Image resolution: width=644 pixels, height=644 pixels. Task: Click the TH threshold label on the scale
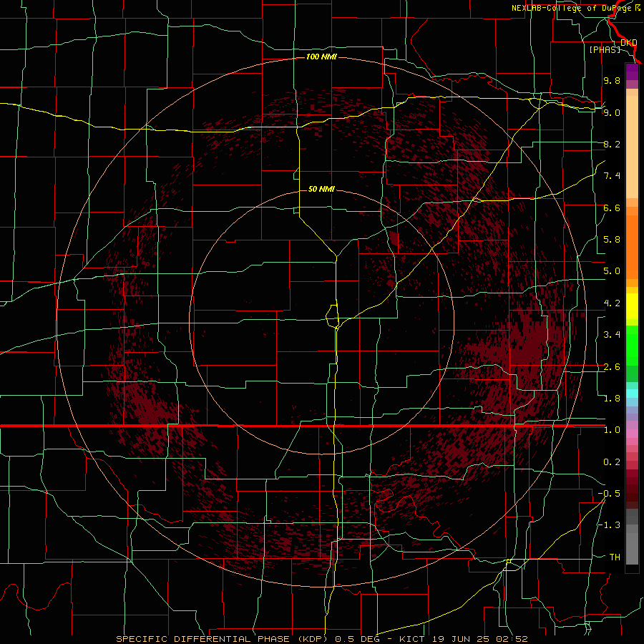click(x=615, y=557)
